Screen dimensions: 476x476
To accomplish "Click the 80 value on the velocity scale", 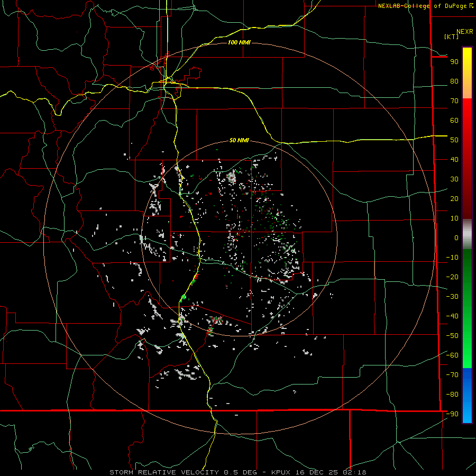I will [454, 81].
